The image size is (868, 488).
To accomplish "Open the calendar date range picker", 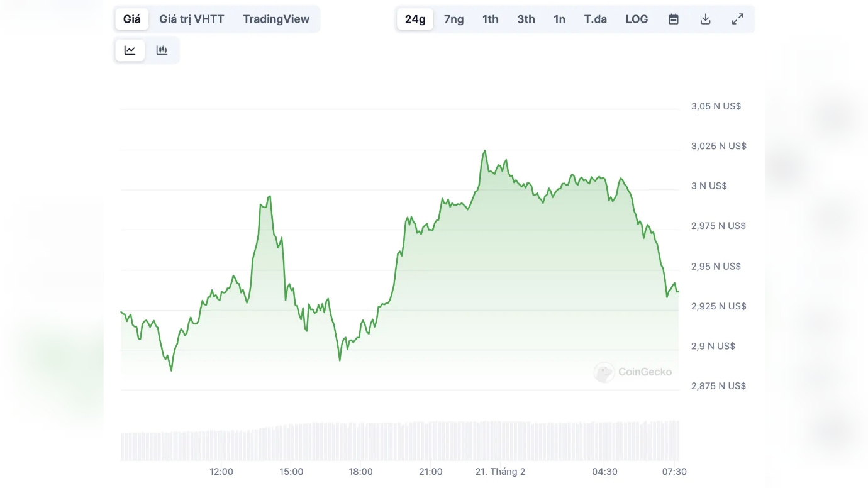I will tap(673, 19).
